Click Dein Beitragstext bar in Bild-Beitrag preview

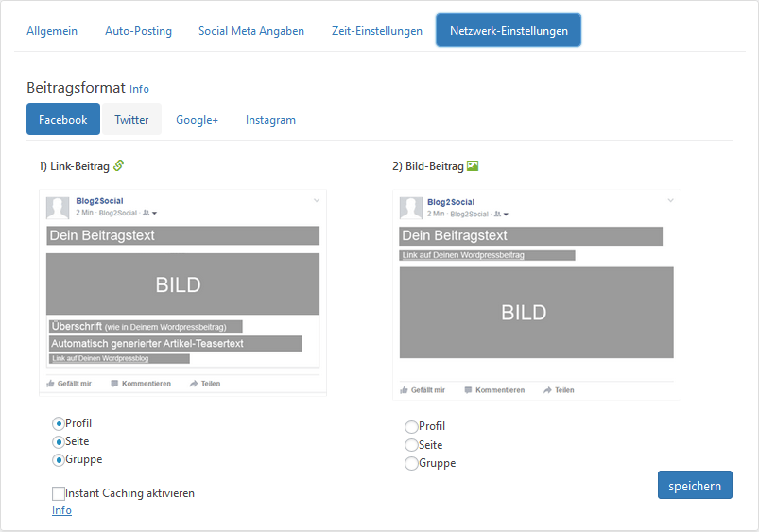click(x=531, y=236)
